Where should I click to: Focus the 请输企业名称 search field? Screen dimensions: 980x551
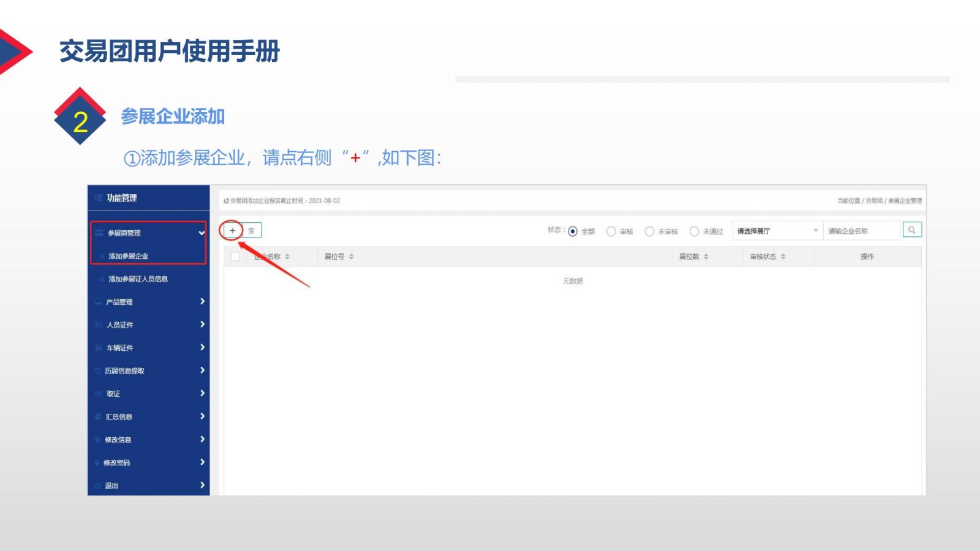(861, 231)
